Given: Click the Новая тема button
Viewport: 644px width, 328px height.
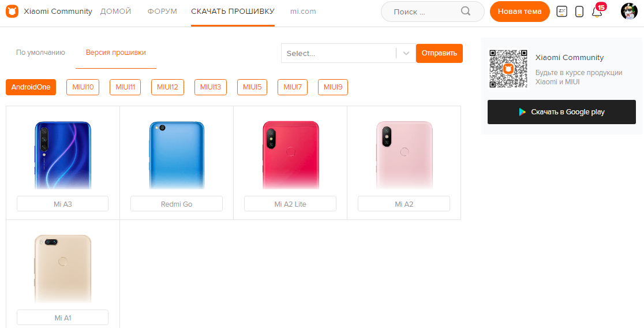Looking at the screenshot, I should pyautogui.click(x=519, y=12).
